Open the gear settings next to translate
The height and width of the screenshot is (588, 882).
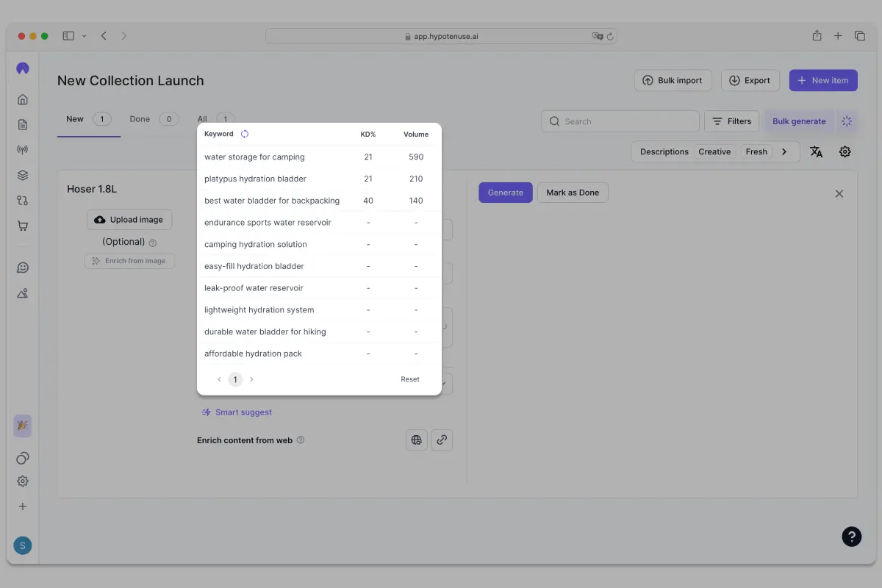tap(845, 151)
